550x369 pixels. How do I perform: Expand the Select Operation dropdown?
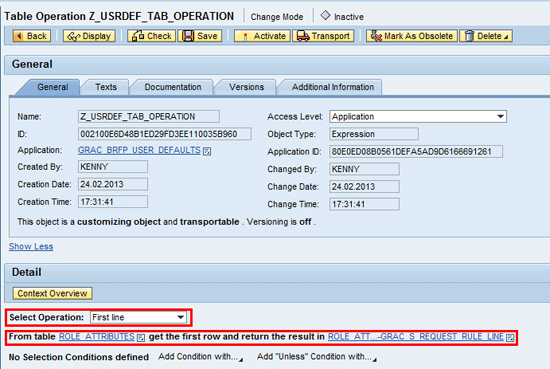(181, 317)
